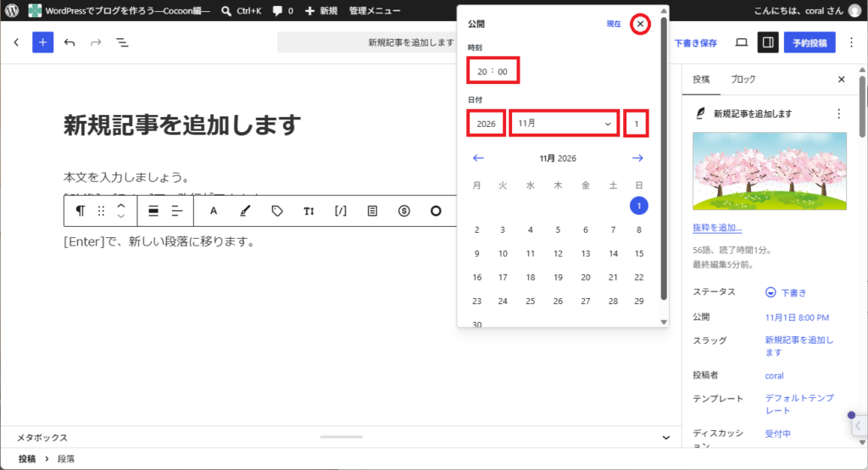Open the font size Tt icon
The image size is (868, 470).
309,211
